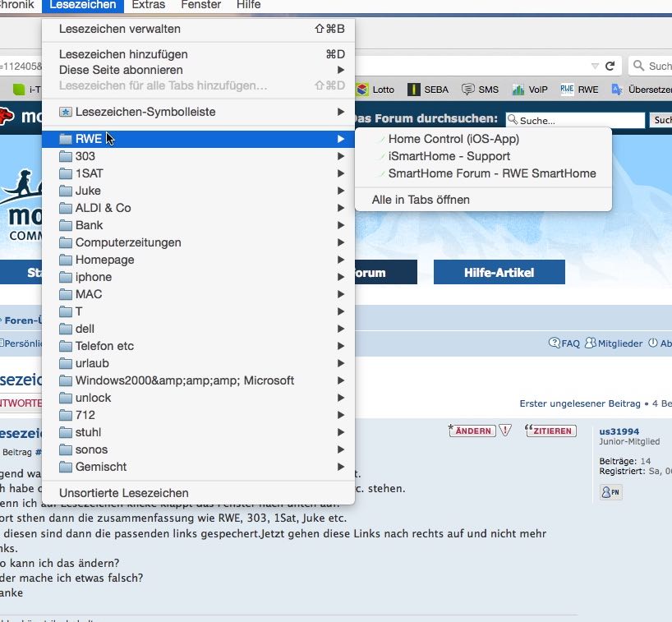The image size is (672, 622).
Task: Expand the ALDI & Co folder arrow
Action: pos(341,208)
